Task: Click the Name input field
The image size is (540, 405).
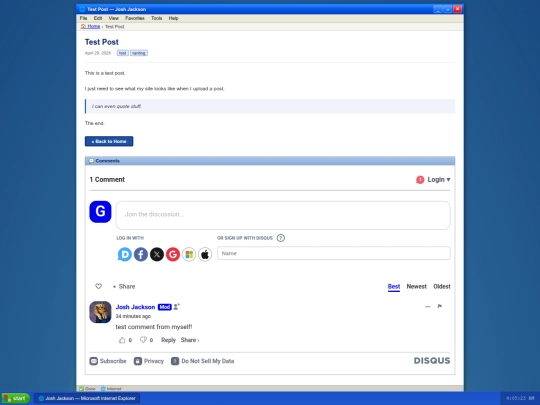Action: (334, 253)
